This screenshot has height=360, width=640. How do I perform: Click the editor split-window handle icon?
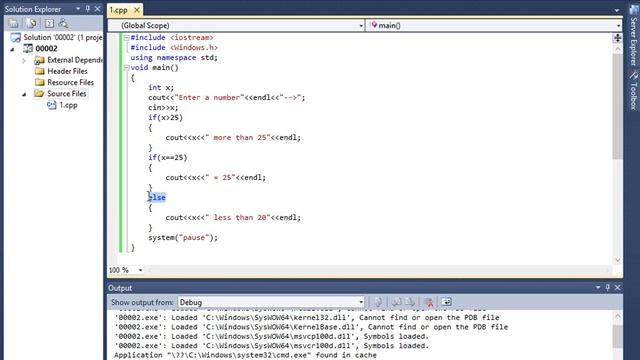coord(618,38)
